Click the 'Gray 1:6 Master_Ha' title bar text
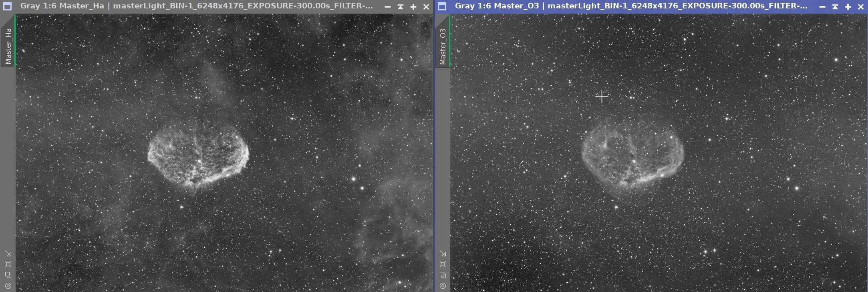Image resolution: width=868 pixels, height=292 pixels. click(62, 6)
